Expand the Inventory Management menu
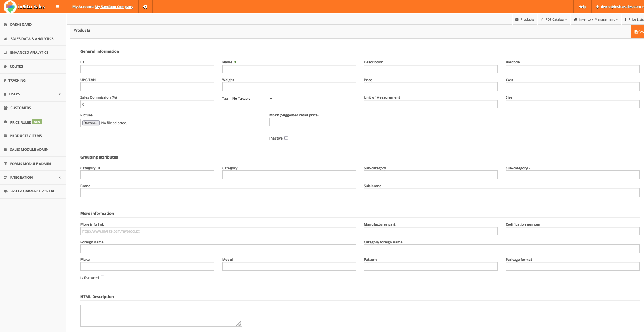The height and width of the screenshot is (332, 644). pos(596,19)
